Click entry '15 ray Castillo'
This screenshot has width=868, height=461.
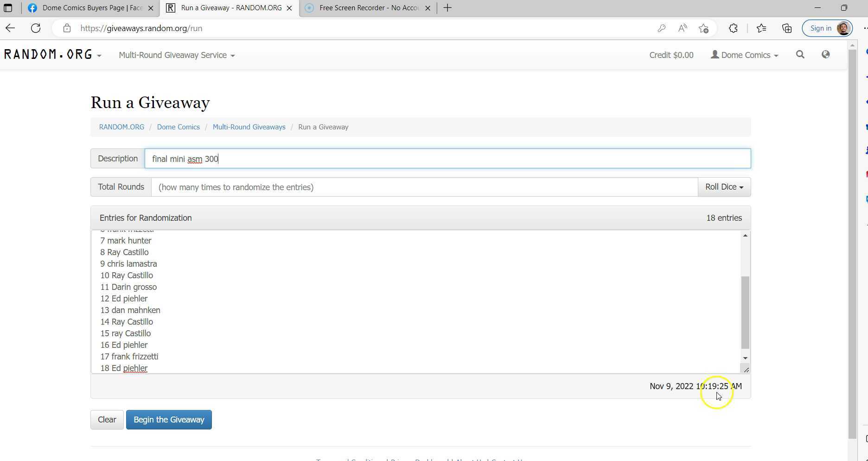point(125,333)
